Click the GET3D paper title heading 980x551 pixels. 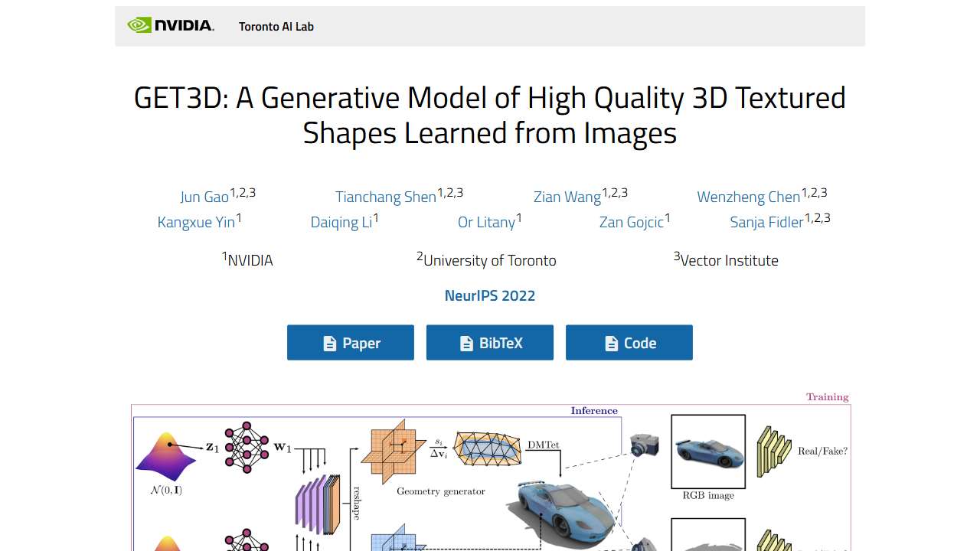[490, 115]
